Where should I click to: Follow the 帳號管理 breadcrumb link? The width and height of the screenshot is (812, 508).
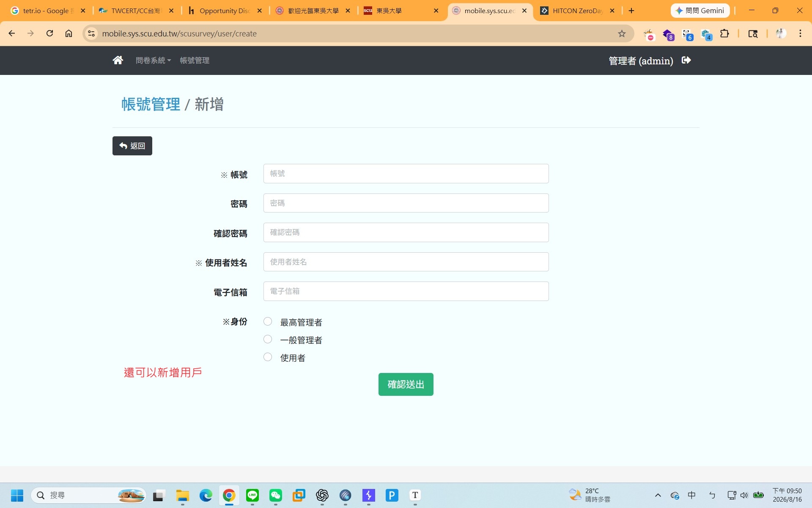coord(151,104)
